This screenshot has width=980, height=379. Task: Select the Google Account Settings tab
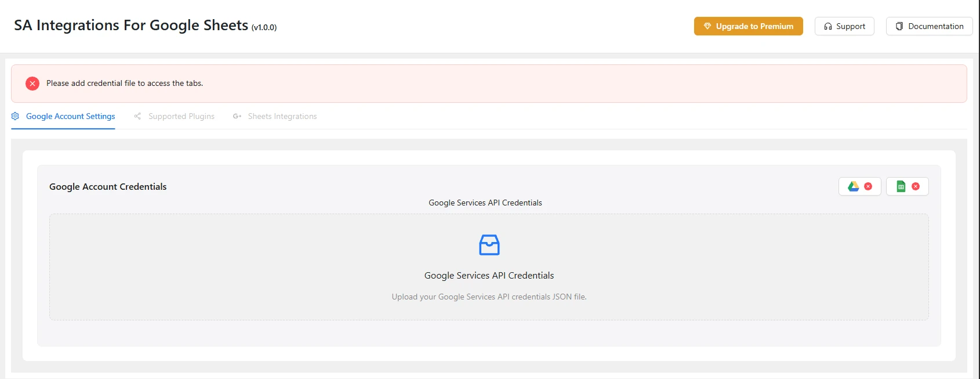[x=63, y=116]
